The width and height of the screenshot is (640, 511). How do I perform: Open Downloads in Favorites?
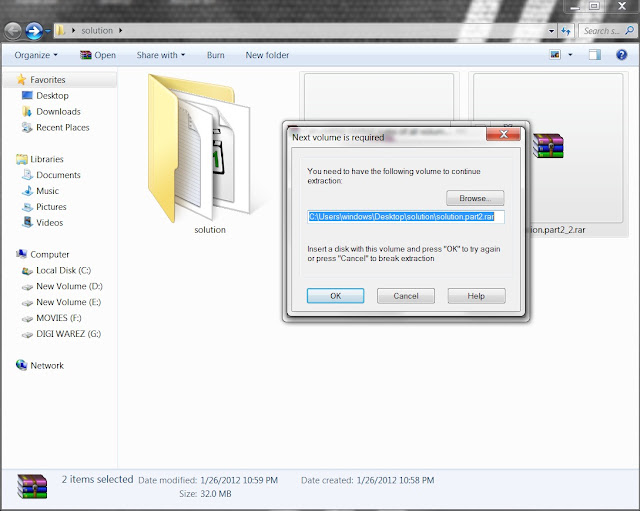pyautogui.click(x=58, y=111)
